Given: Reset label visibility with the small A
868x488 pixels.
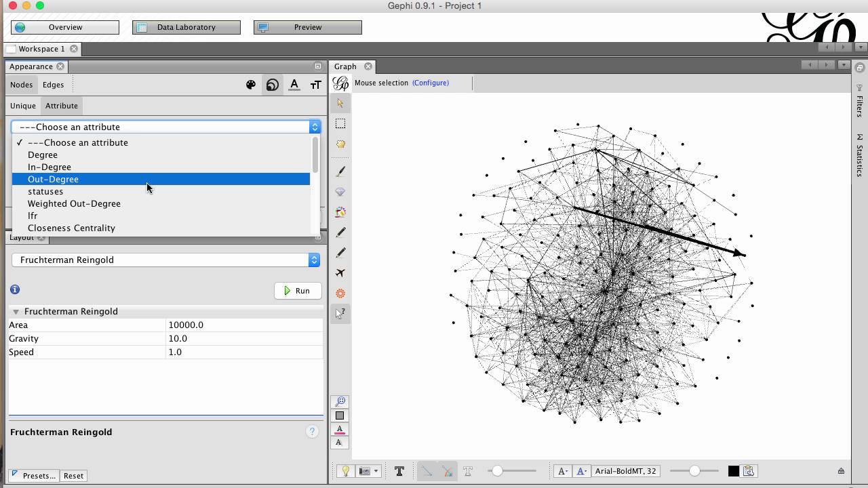Looking at the screenshot, I should pyautogui.click(x=340, y=443).
